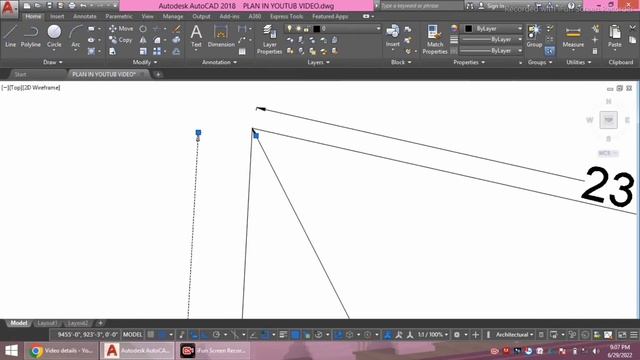Toggle lineweight display in status bar

click(x=283, y=335)
